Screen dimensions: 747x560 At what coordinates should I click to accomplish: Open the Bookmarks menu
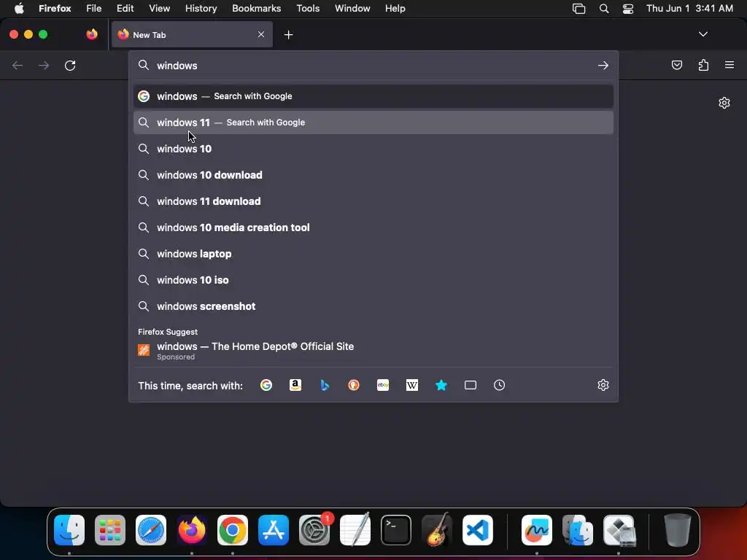[256, 9]
